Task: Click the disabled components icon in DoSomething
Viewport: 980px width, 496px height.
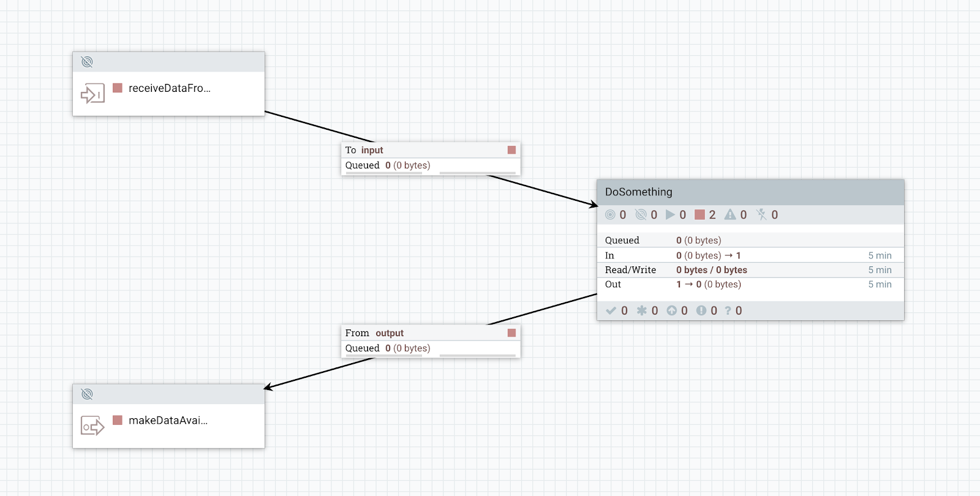Action: (x=761, y=215)
